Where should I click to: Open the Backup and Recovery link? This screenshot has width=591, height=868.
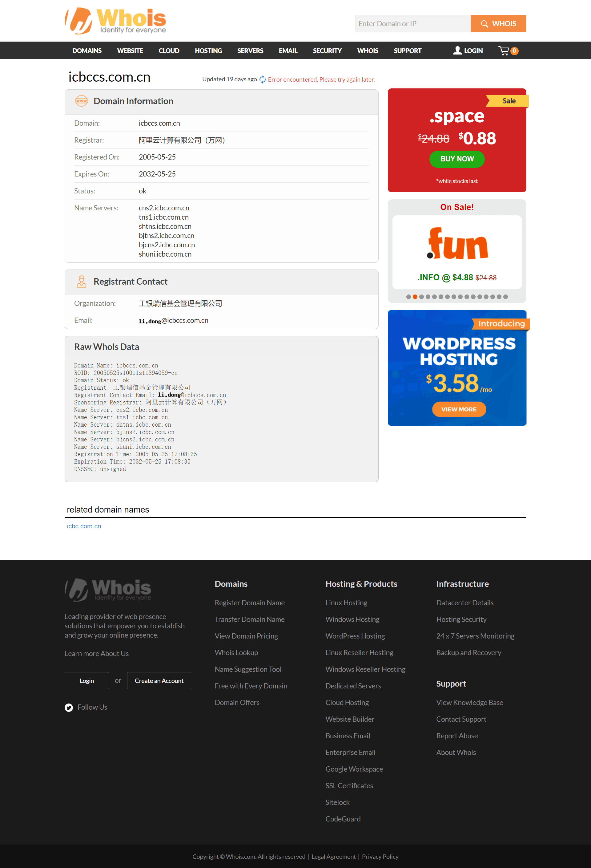[468, 653]
